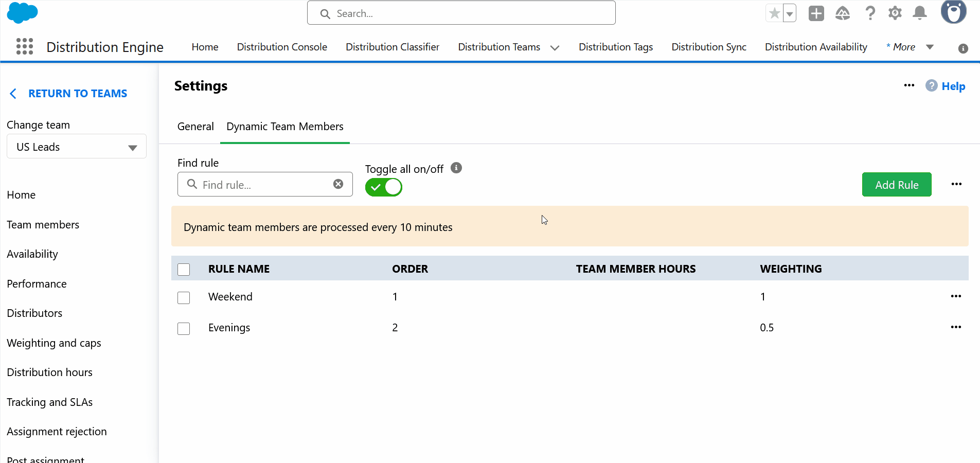Open the notifications bell
Image resolution: width=980 pixels, height=463 pixels.
click(x=920, y=13)
